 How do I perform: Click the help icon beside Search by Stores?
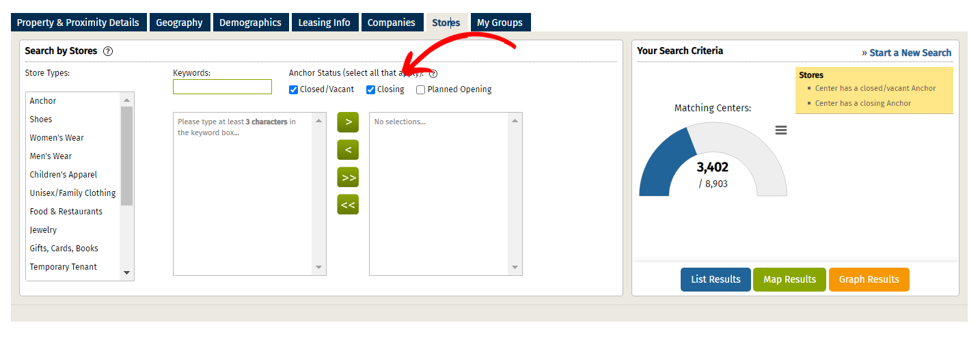[108, 51]
